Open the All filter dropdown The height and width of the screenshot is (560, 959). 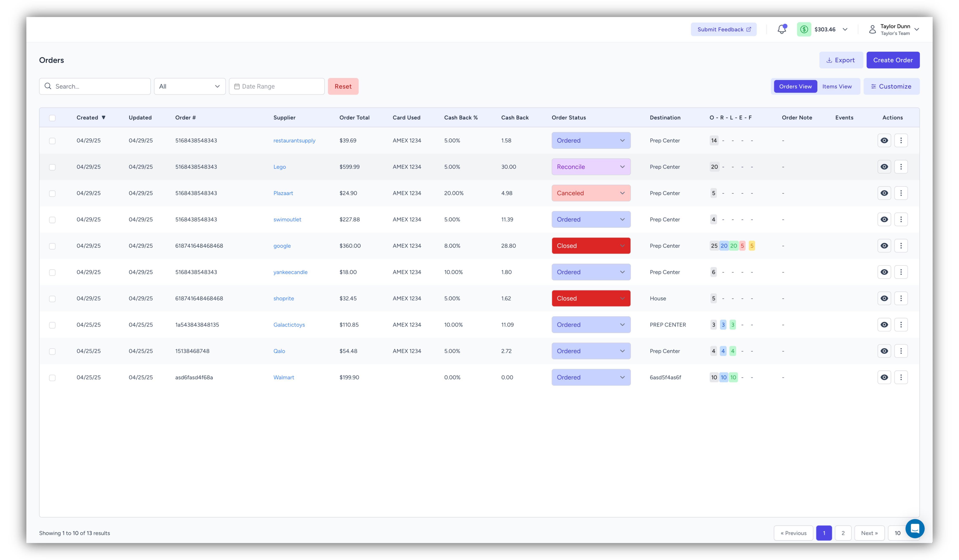190,86
